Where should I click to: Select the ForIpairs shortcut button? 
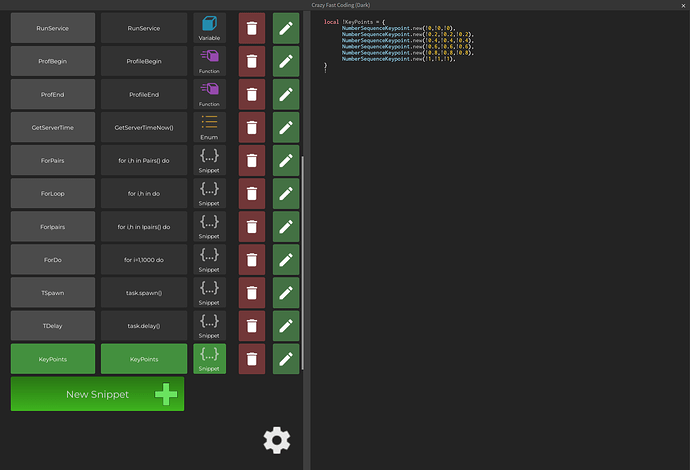pyautogui.click(x=53, y=227)
